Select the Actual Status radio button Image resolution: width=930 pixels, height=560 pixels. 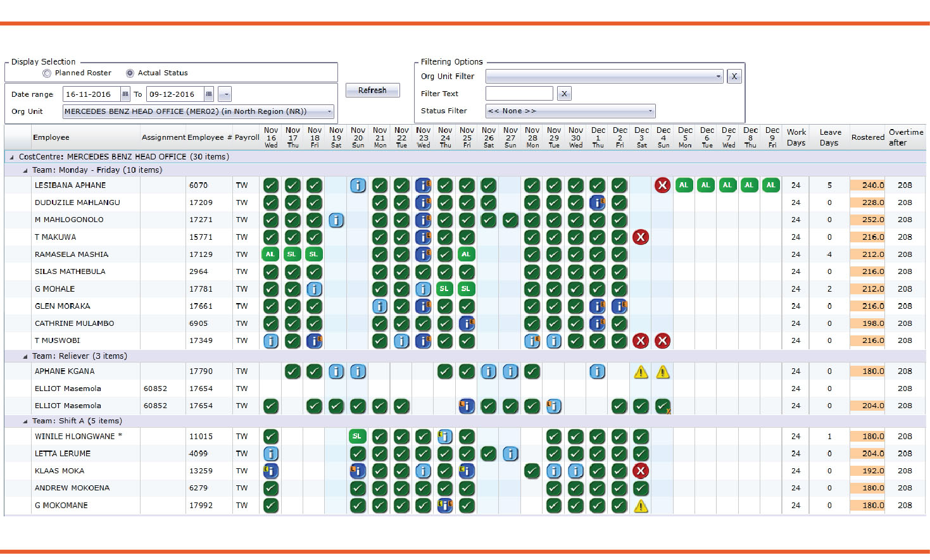point(130,73)
